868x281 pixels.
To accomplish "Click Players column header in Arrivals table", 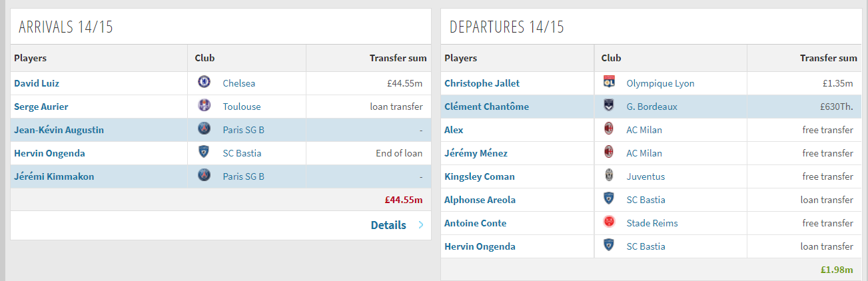I will pyautogui.click(x=31, y=58).
